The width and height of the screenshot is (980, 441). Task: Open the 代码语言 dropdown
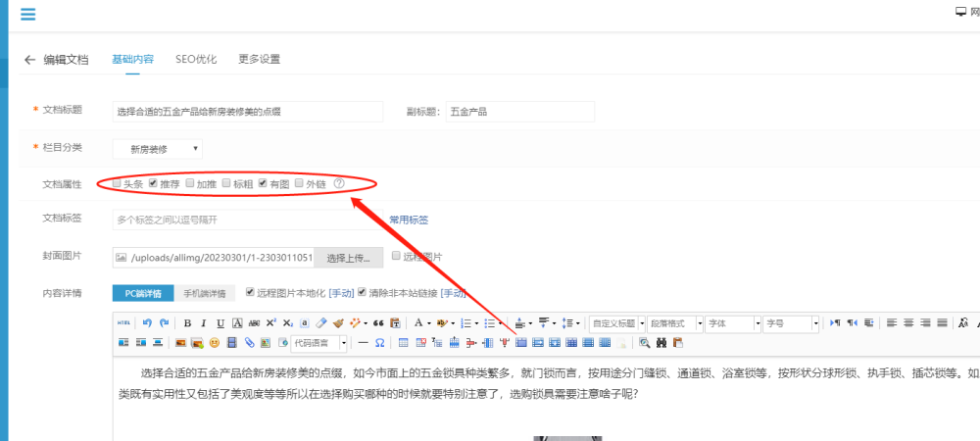tap(318, 342)
